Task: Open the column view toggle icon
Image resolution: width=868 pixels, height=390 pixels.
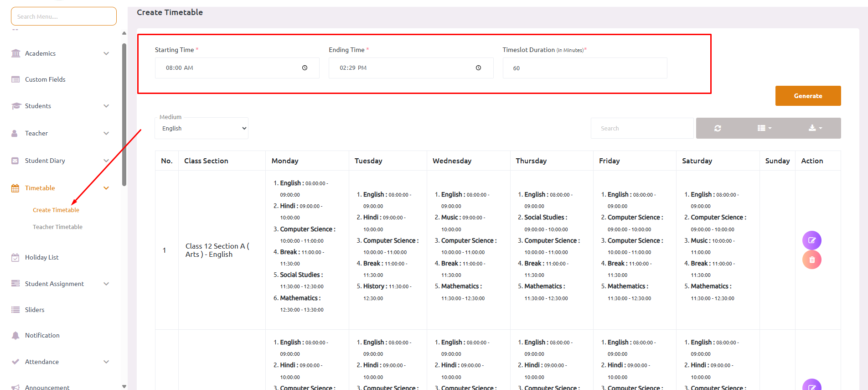Action: (764, 128)
